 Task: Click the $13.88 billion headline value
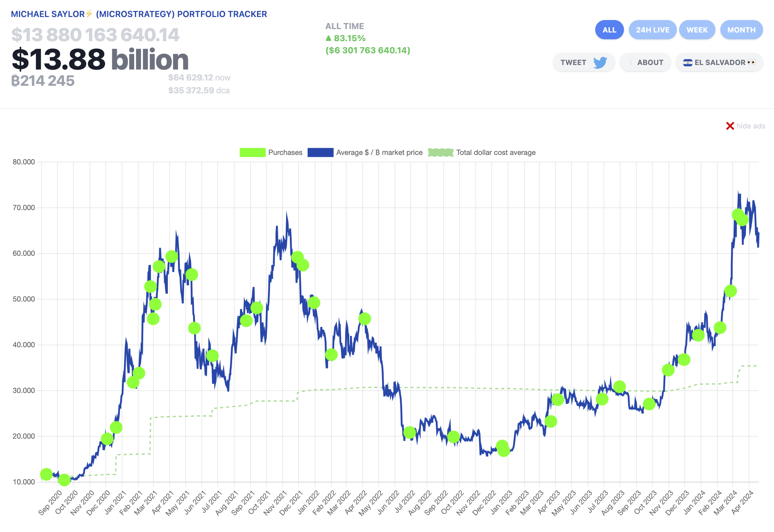click(100, 60)
